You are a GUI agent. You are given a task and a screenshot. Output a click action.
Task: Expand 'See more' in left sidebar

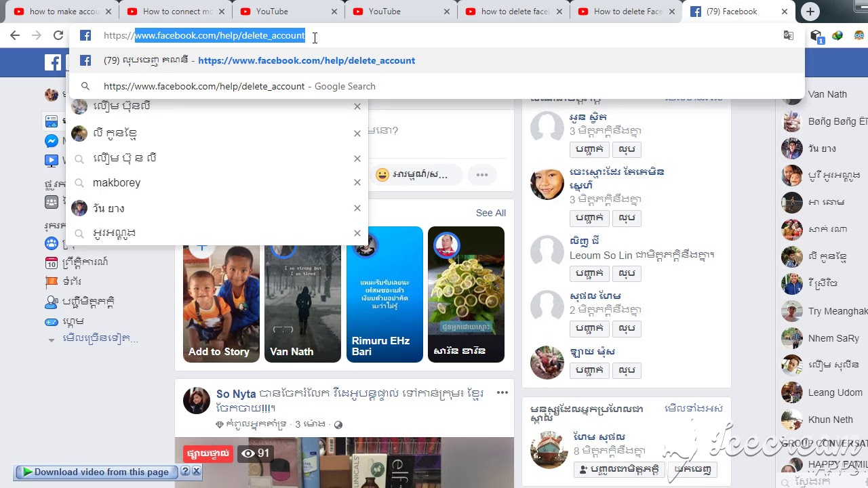(x=100, y=338)
